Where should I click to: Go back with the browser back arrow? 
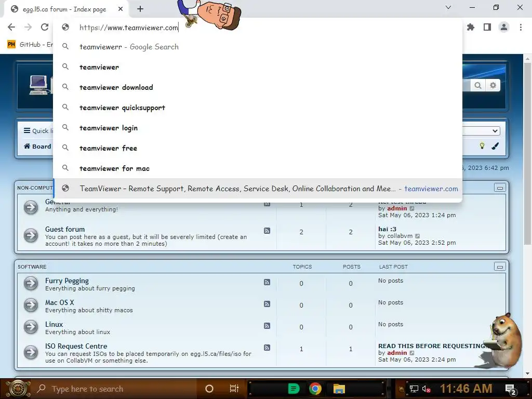coord(11,27)
